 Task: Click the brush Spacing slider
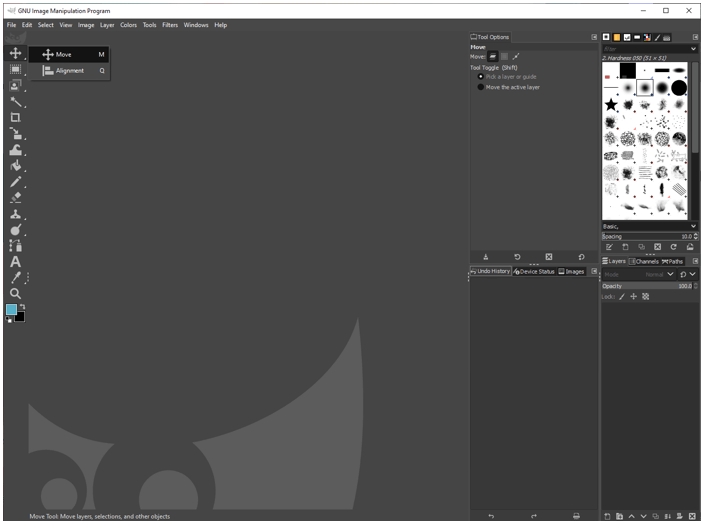pyautogui.click(x=647, y=236)
